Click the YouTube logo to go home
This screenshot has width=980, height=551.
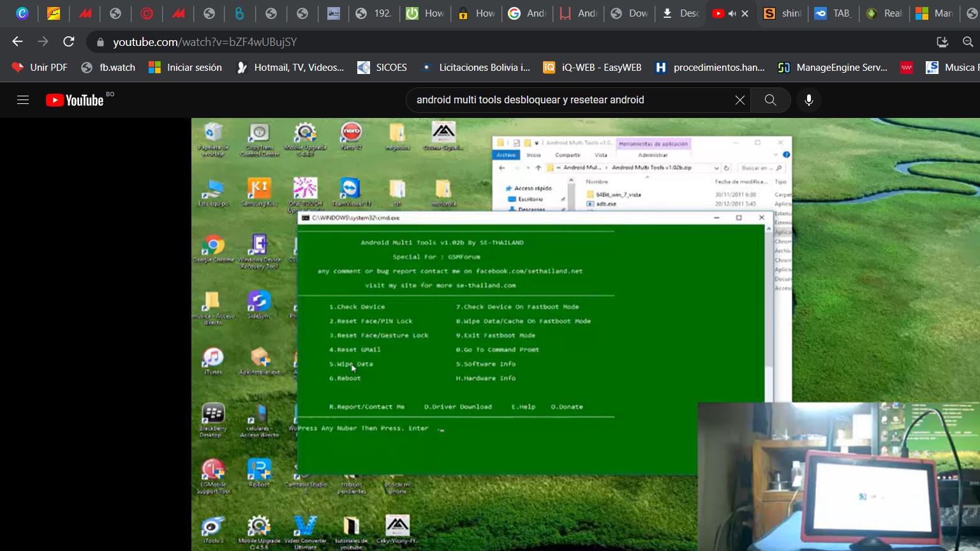[75, 100]
